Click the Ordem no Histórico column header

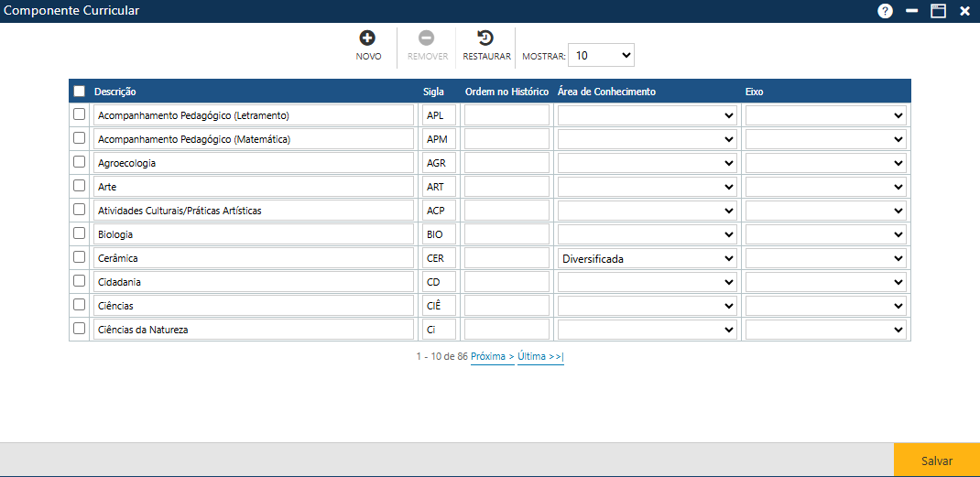click(506, 92)
